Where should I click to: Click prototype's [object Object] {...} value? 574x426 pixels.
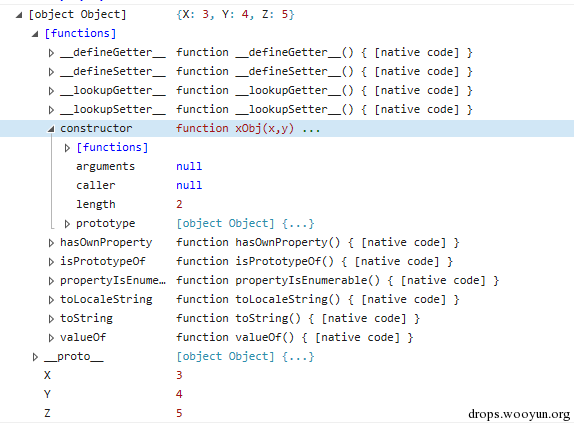pyautogui.click(x=245, y=224)
